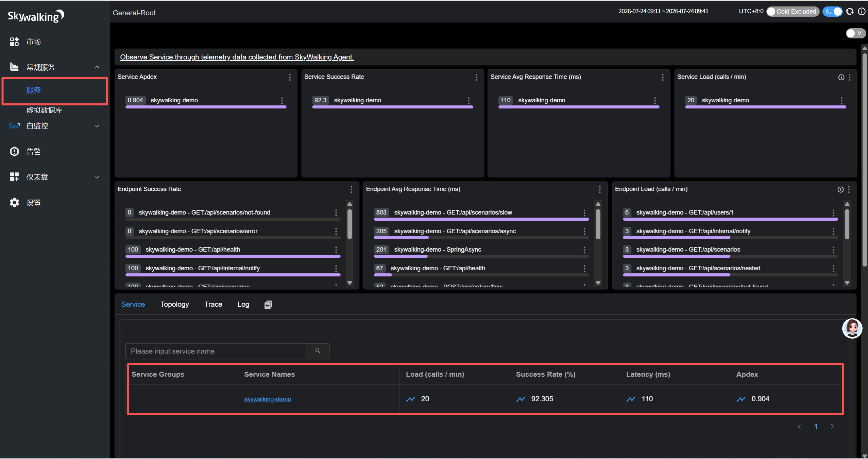The height and width of the screenshot is (459, 868).
Task: Click the copy icon beside Log tab
Action: point(268,305)
